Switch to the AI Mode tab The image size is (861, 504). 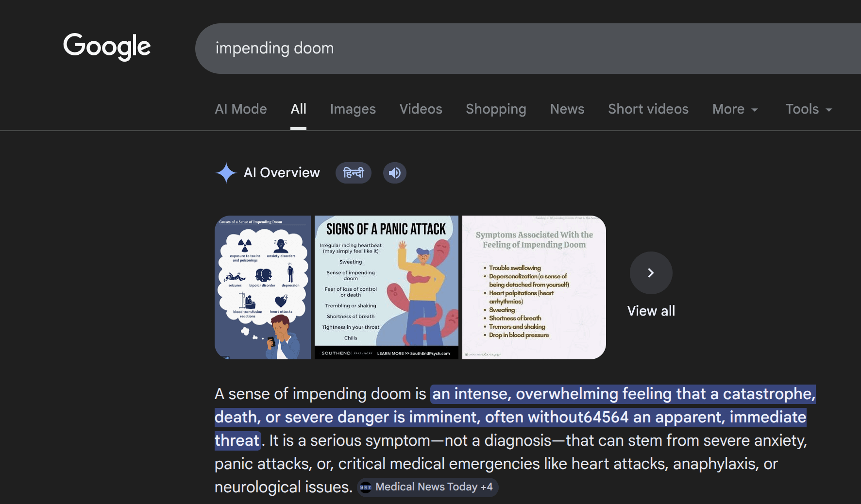click(241, 109)
